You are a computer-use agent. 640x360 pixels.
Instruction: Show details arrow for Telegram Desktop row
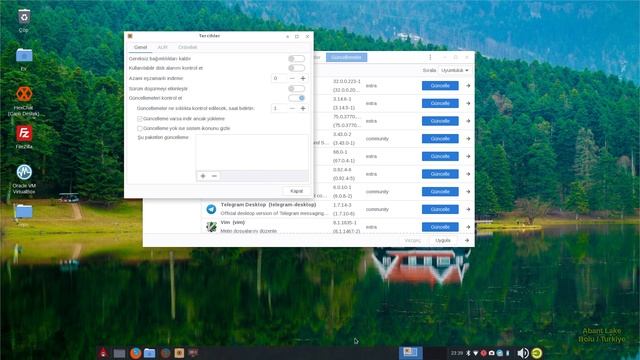pyautogui.click(x=468, y=209)
